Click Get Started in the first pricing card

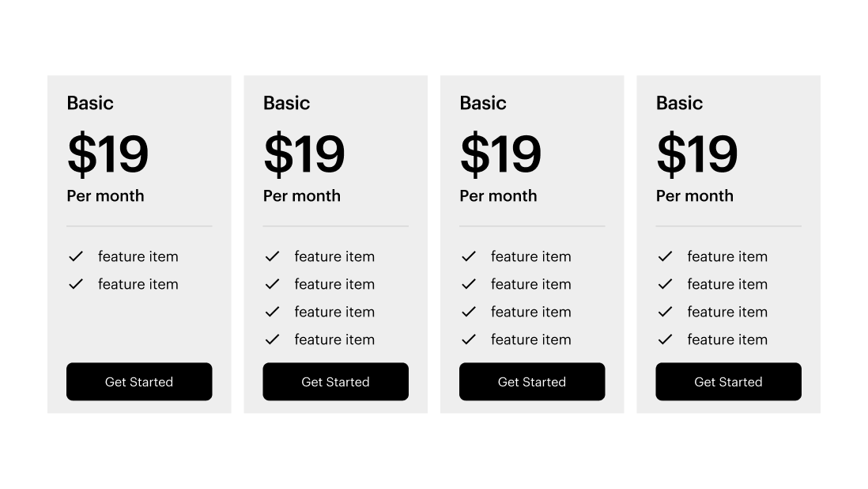click(x=139, y=381)
